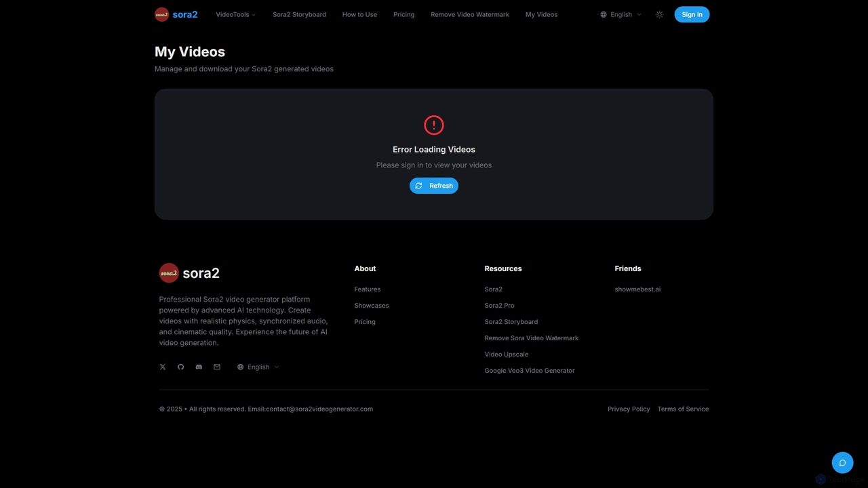
Task: Click the sora2 footer logo
Action: click(x=189, y=273)
